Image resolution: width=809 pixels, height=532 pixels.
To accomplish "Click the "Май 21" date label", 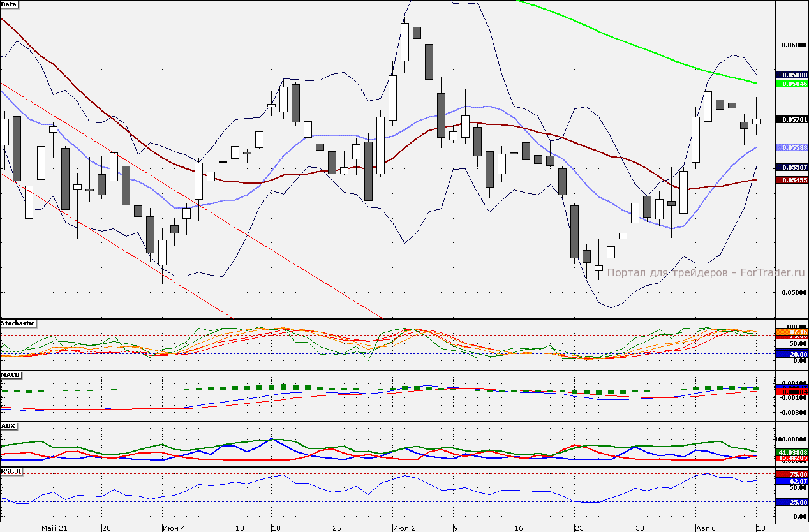I will pyautogui.click(x=54, y=528).
